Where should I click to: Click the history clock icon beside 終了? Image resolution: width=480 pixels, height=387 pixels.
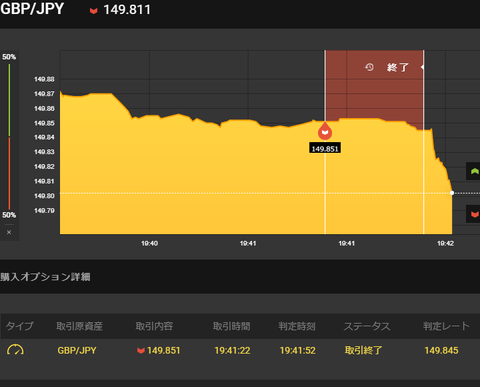click(x=369, y=67)
